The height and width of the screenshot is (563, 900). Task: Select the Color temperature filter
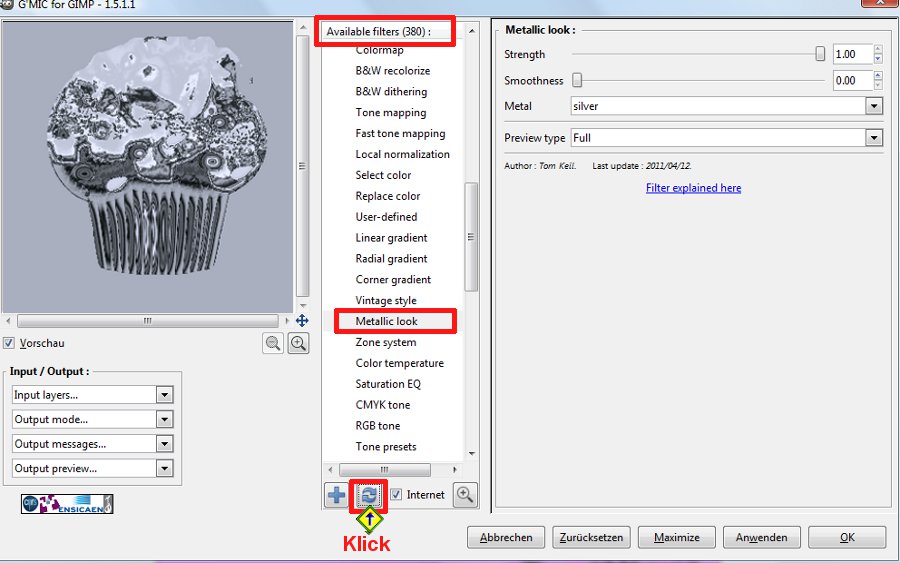coord(399,363)
